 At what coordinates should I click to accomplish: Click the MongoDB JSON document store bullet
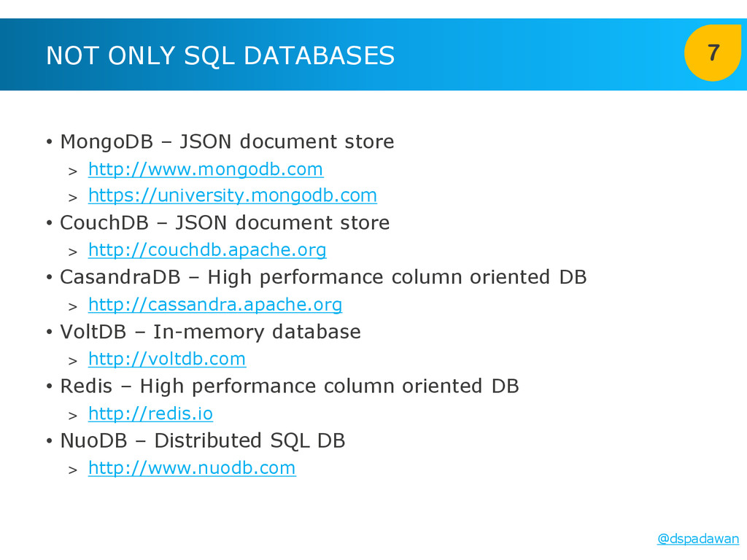click(227, 141)
